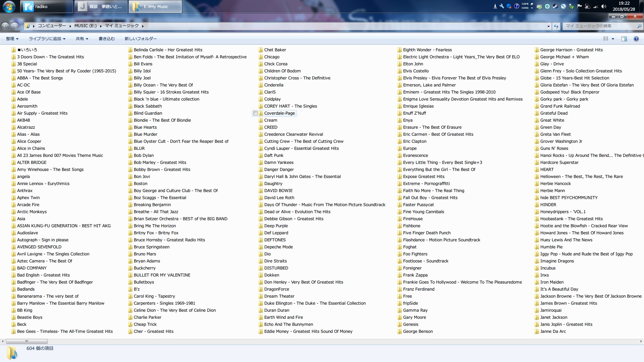Select the Deep Purple folder
This screenshot has width=644, height=362.
pyautogui.click(x=273, y=226)
